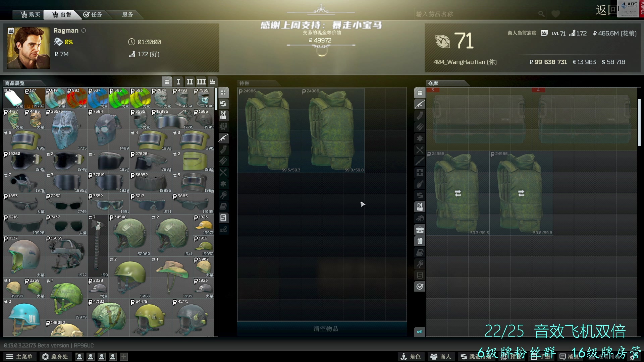Image resolution: width=644 pixels, height=362 pixels.
Task: Select trader weapon parts filter
Action: 223,127
